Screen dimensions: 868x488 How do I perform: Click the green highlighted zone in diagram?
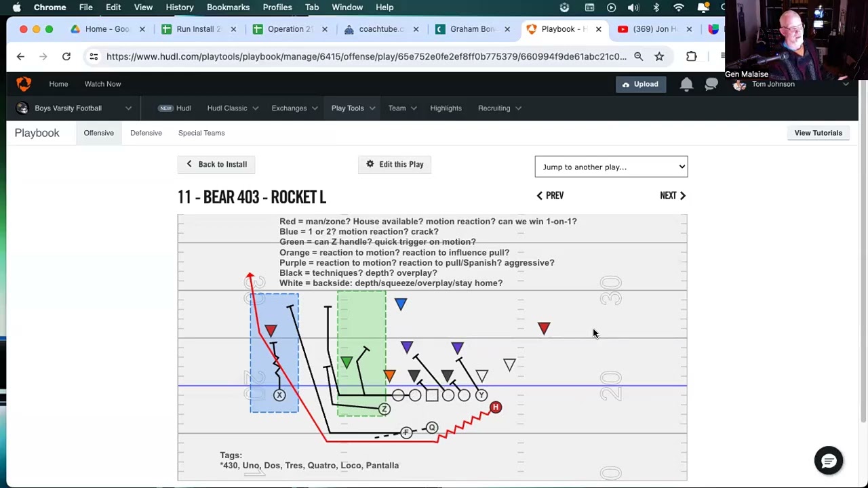pos(361,352)
